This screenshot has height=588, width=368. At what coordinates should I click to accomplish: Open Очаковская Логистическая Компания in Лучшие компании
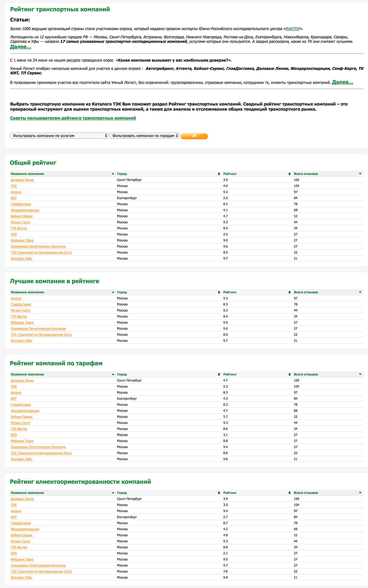click(38, 328)
